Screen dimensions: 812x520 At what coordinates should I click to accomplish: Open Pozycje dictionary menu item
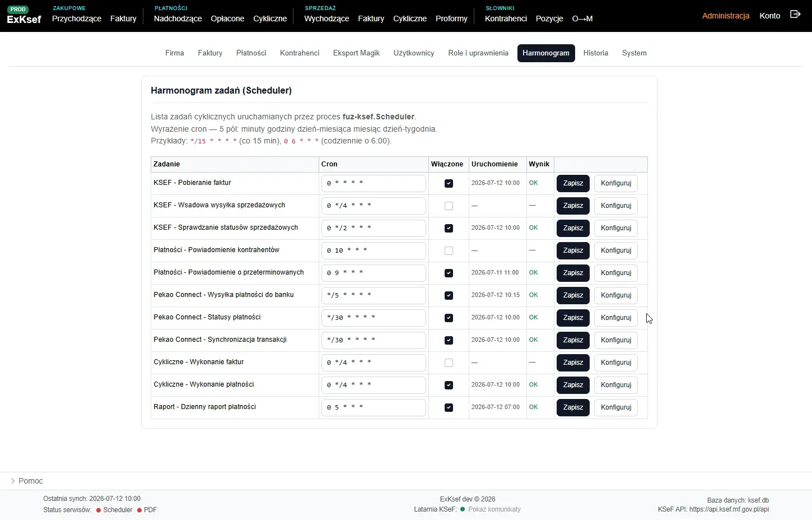pyautogui.click(x=549, y=18)
